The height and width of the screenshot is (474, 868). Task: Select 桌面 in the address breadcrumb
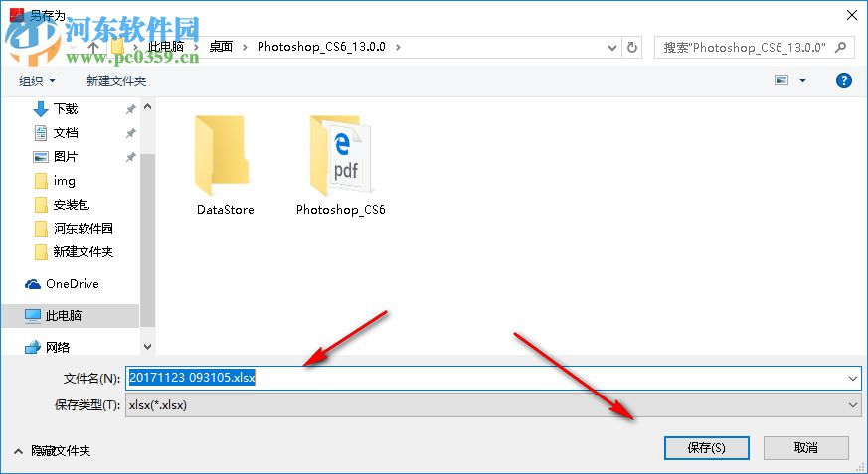(x=221, y=47)
